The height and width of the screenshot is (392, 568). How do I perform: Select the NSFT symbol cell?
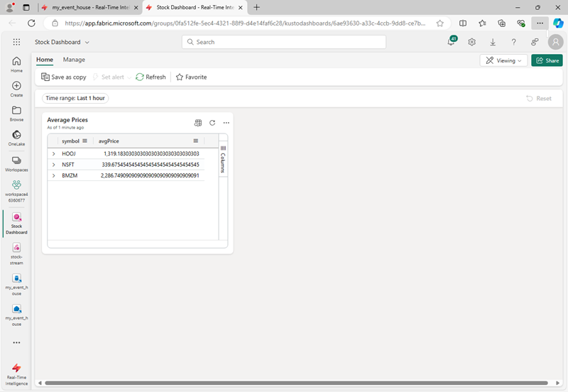click(x=68, y=165)
